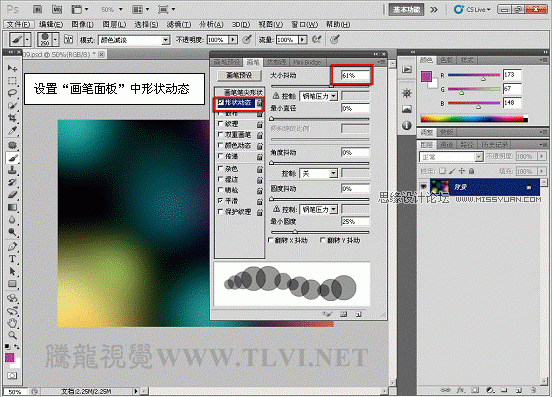Select the Horizontal Type tool

[12, 259]
